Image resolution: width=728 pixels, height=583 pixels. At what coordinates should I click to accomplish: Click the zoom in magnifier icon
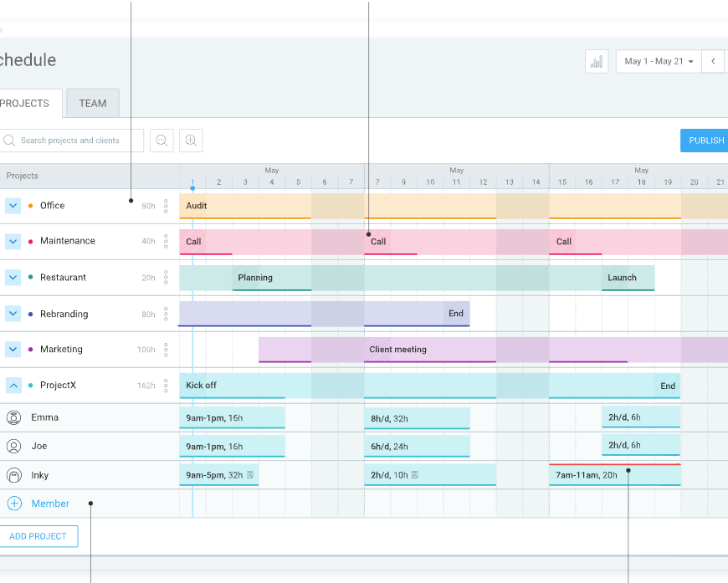click(191, 141)
